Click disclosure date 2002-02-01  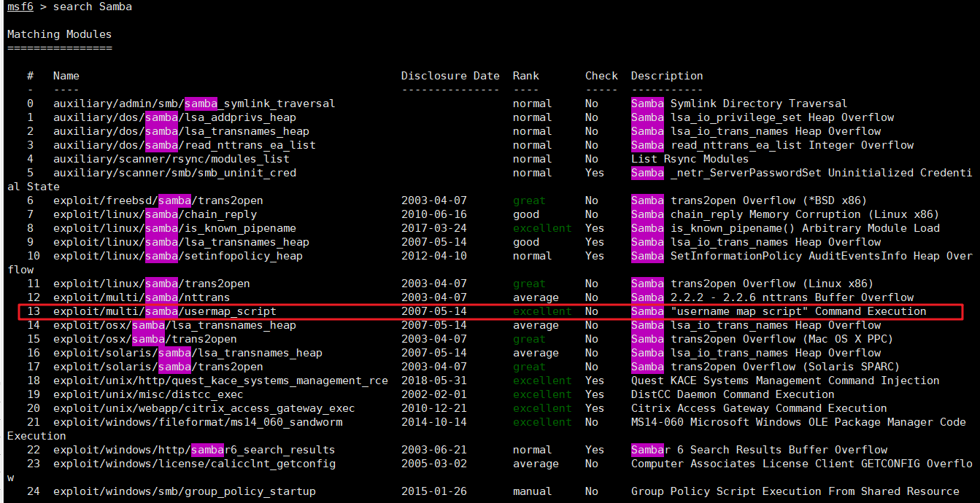434,394
